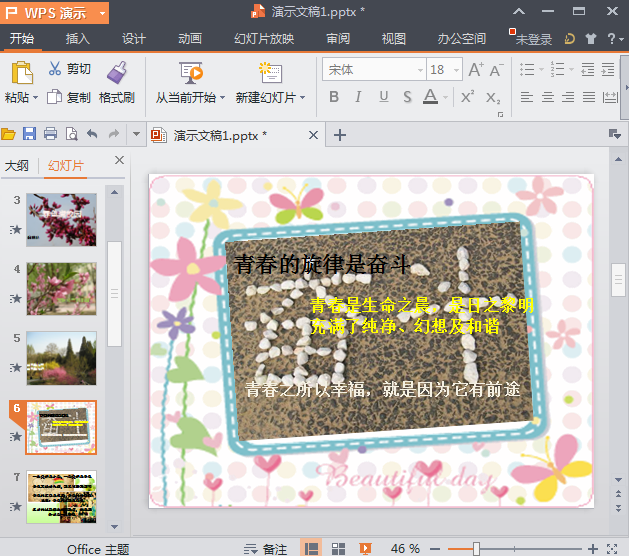The width and height of the screenshot is (629, 556).
Task: Switch to slide sorter view in status bar
Action: pos(338,548)
